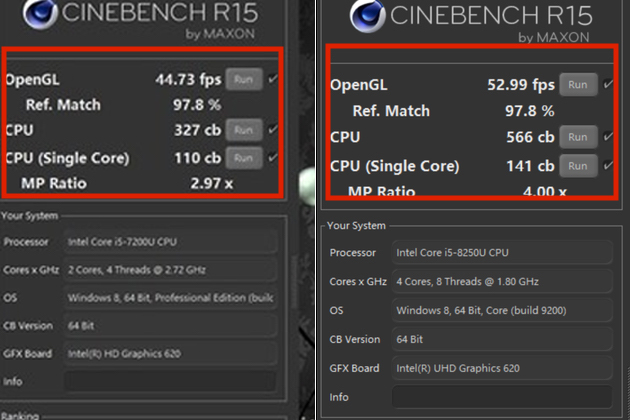Select the 327 cb CPU score
Image resolution: width=630 pixels, height=420 pixels.
(x=198, y=130)
